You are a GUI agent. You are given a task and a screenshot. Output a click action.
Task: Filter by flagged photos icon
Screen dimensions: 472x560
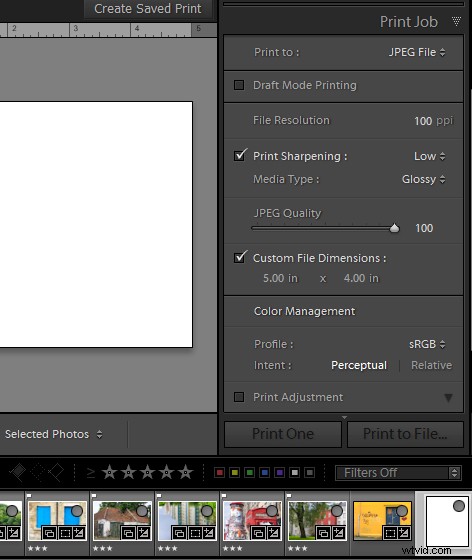17,472
